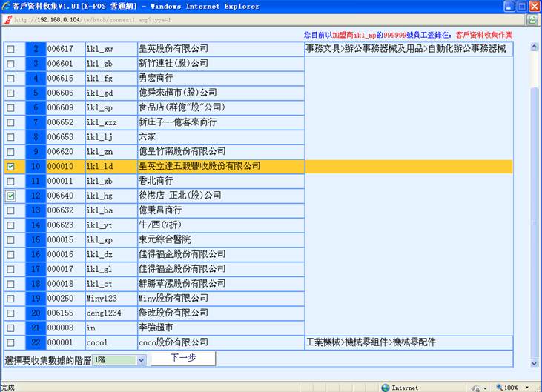Open the zoom level 100% dropdown arrow
This screenshot has width=542, height=392.
[x=526, y=387]
